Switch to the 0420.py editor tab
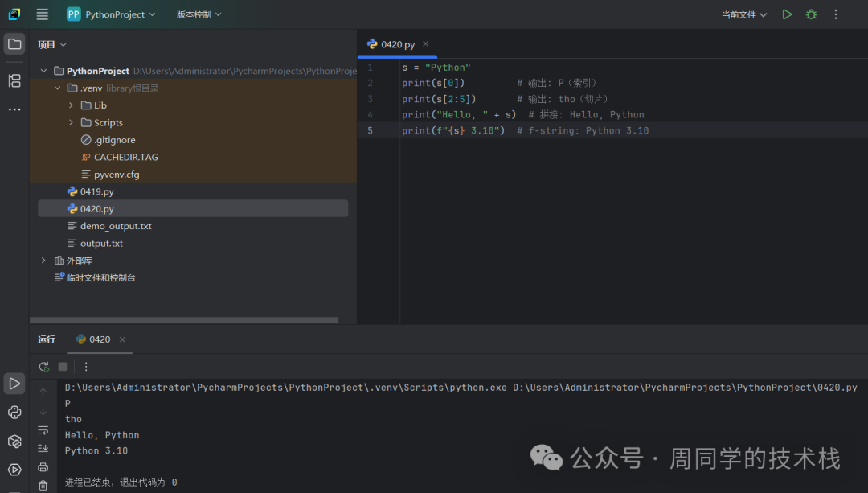868x493 pixels. tap(394, 44)
